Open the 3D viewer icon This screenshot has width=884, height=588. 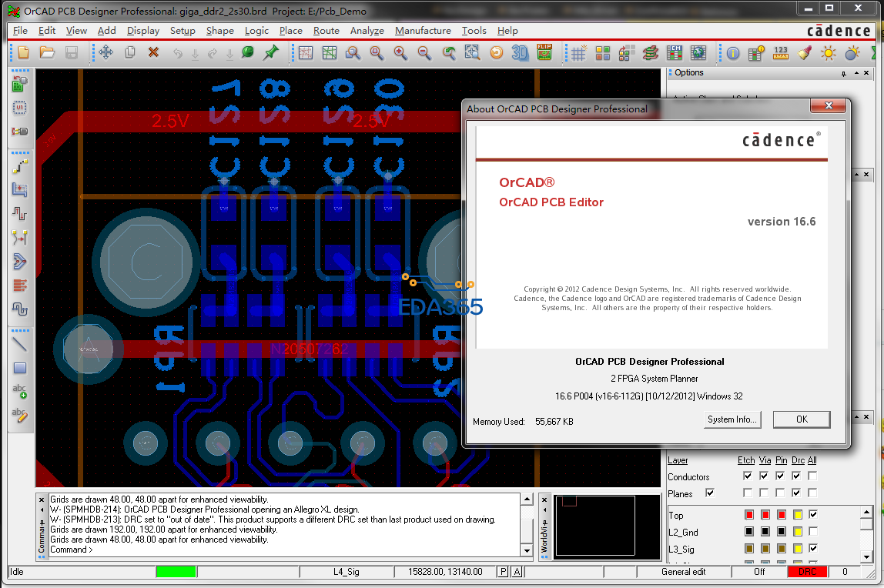[521, 53]
